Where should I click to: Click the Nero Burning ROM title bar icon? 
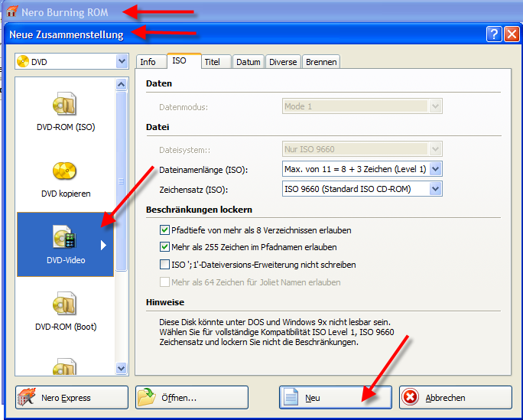[12, 11]
